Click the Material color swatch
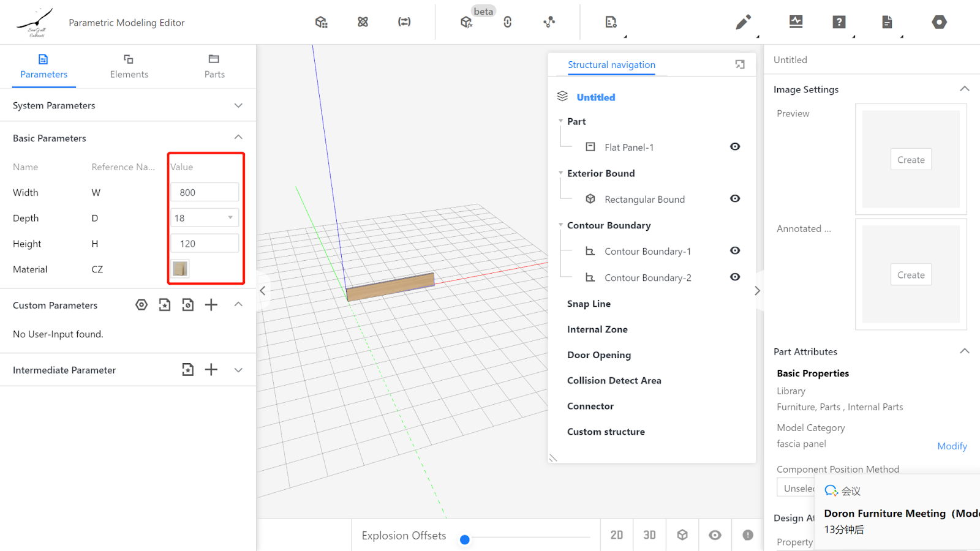Viewport: 980px width, 551px height. pyautogui.click(x=180, y=269)
